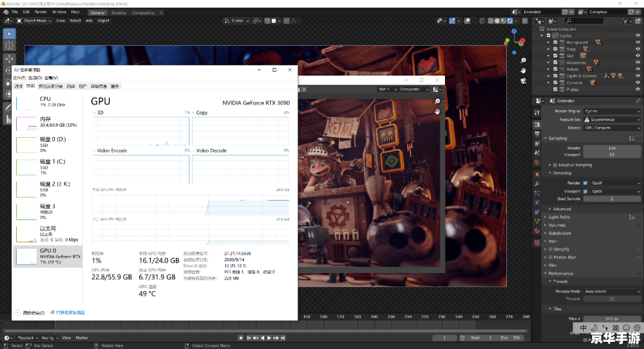The image size is (644, 349).
Task: Open the Feature Set Experimental dropdown
Action: point(612,120)
